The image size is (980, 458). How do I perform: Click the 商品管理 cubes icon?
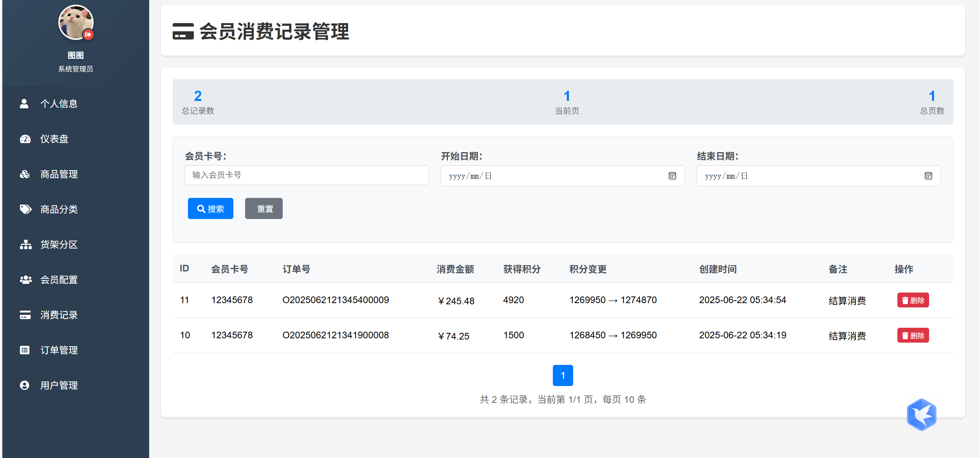tap(25, 174)
